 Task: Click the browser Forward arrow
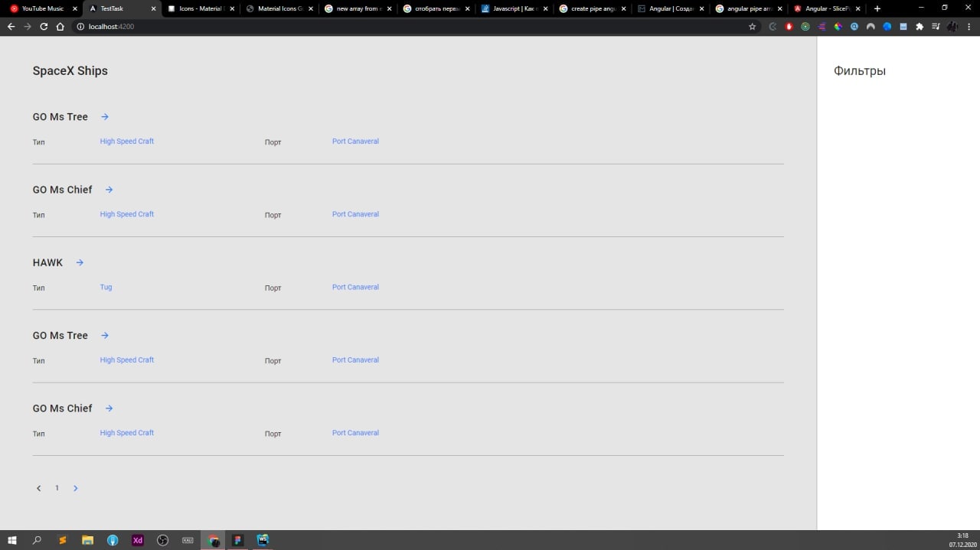coord(28,26)
